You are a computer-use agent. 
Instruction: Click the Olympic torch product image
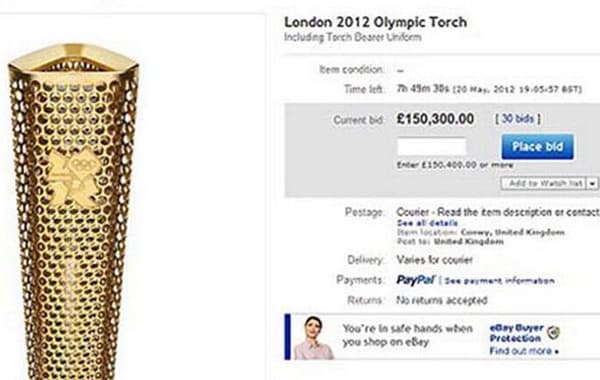pos(73,212)
